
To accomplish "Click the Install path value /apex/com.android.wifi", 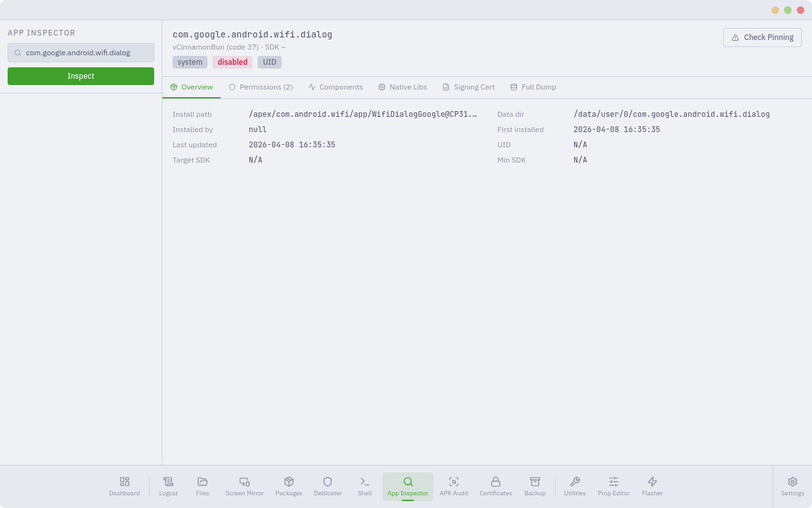I will (363, 114).
